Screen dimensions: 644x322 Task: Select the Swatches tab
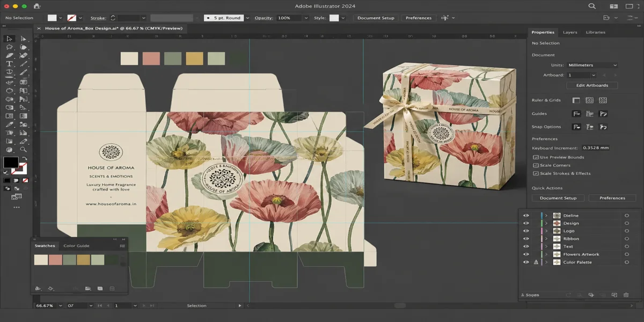(x=45, y=246)
